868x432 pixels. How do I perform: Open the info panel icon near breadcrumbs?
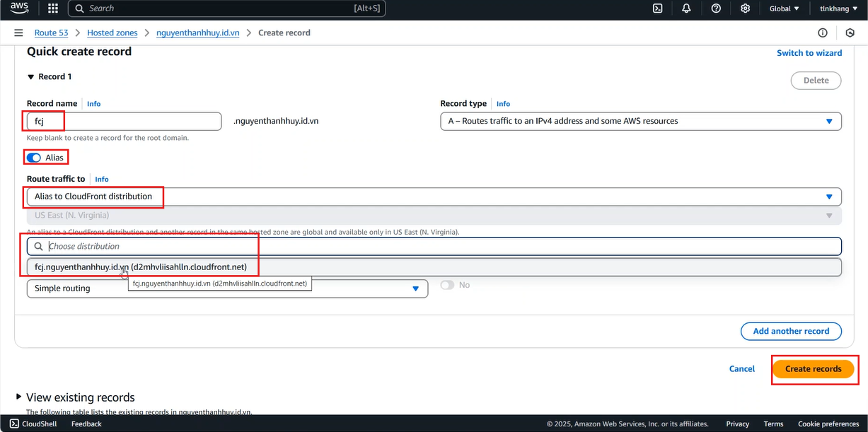pyautogui.click(x=823, y=33)
